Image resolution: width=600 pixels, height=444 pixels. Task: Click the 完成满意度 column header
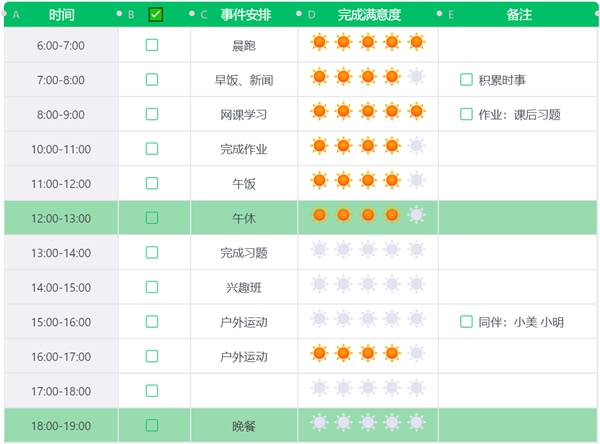point(368,15)
